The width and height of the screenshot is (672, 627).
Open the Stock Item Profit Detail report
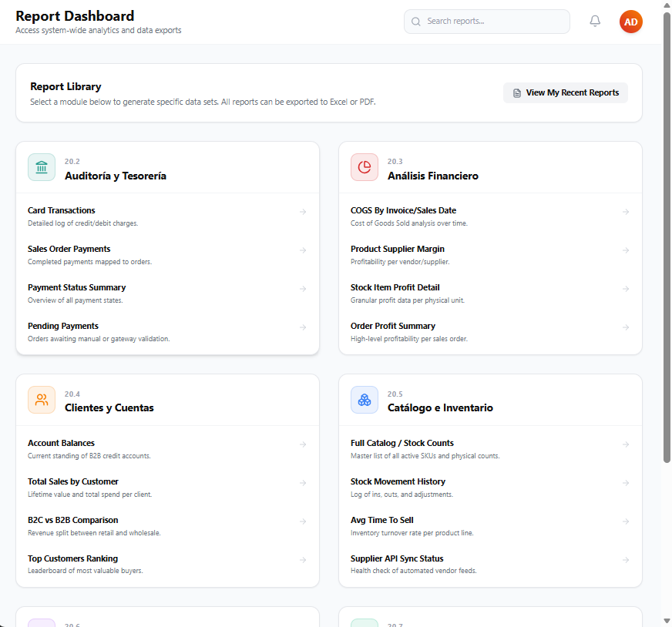pyautogui.click(x=490, y=293)
